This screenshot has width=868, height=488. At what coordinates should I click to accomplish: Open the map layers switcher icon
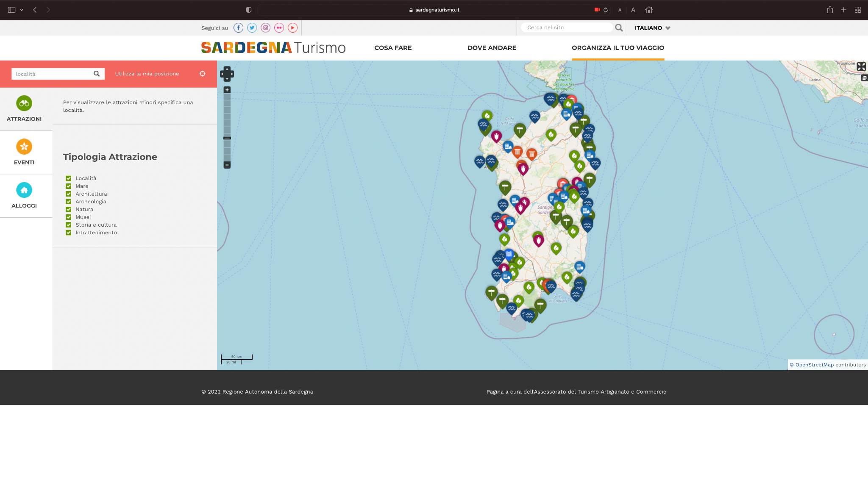[x=864, y=78]
